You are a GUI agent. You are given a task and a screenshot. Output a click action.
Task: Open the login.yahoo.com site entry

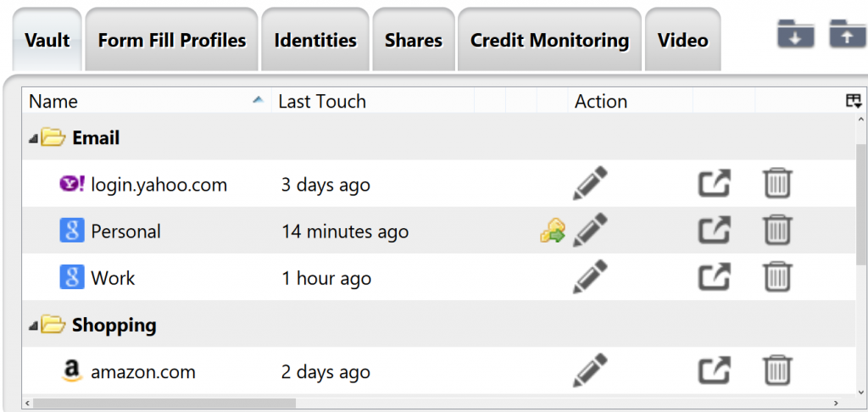click(159, 185)
